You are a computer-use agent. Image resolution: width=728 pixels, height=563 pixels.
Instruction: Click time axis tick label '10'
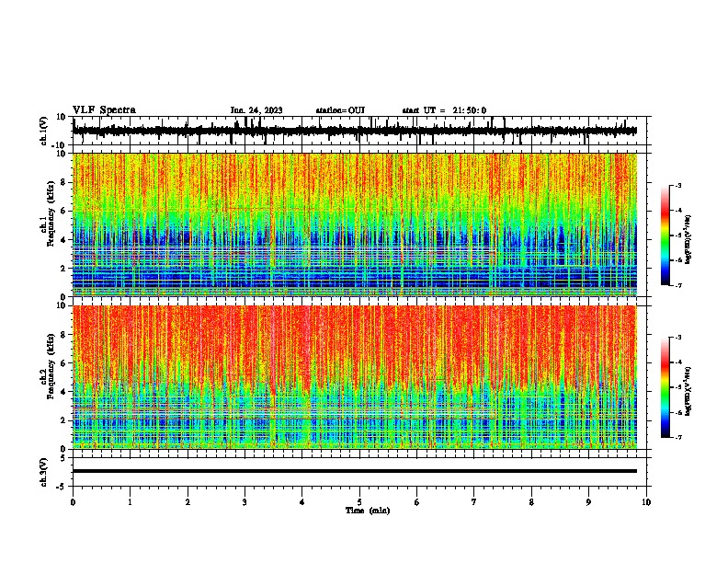[646, 502]
